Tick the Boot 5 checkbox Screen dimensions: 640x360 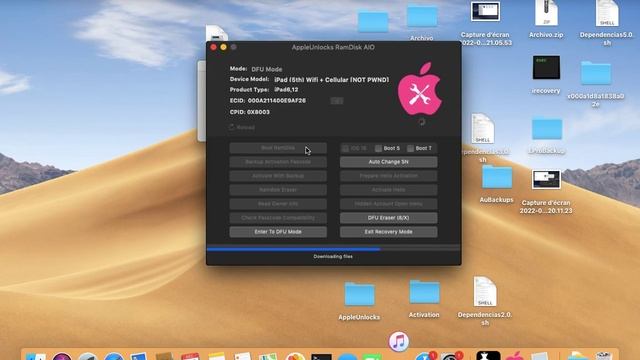point(378,149)
